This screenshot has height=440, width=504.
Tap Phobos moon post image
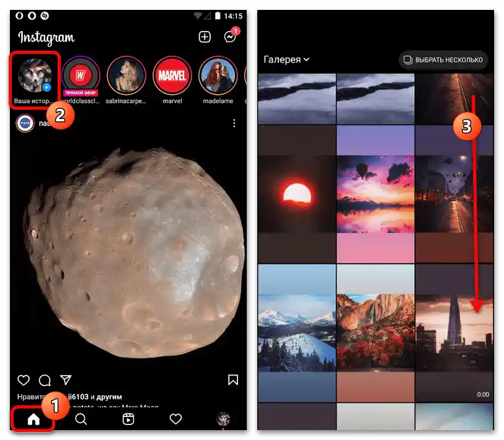tap(128, 252)
